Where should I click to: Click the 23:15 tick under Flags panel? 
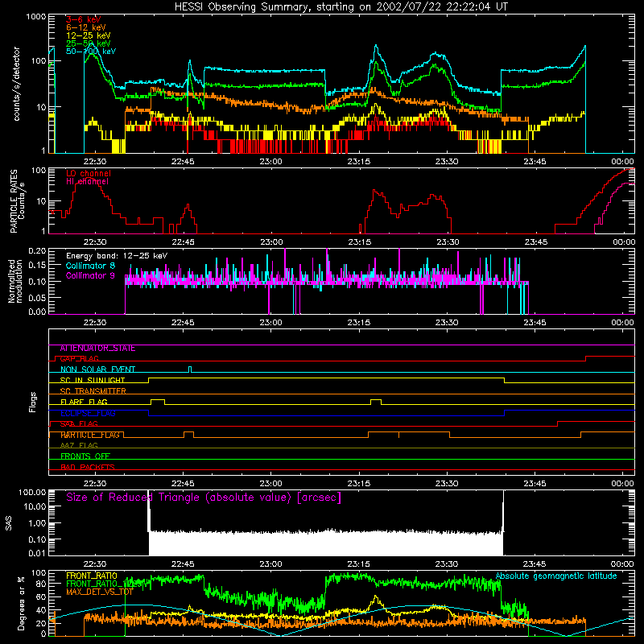pos(358,484)
